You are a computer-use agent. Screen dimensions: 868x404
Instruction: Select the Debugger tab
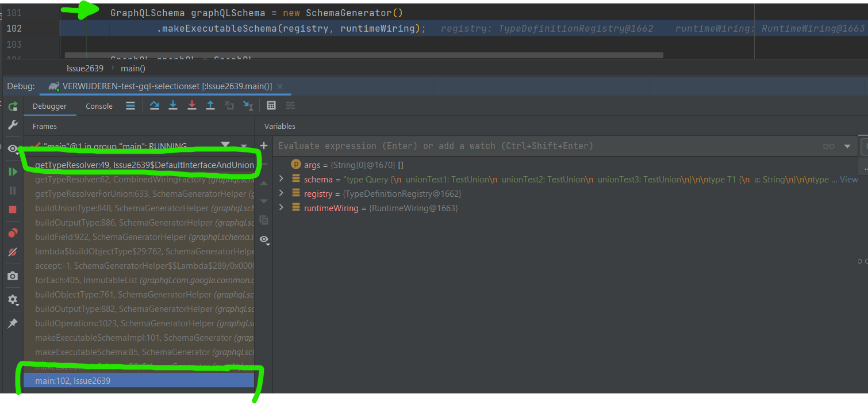point(50,106)
